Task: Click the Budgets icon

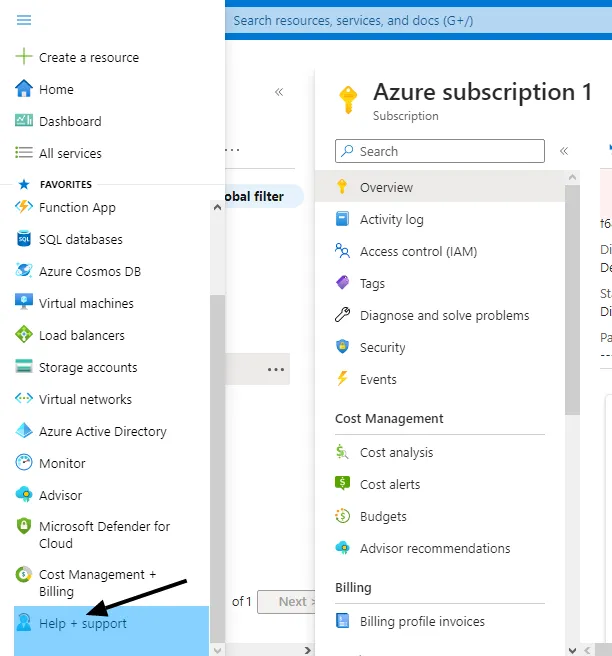Action: pos(342,516)
